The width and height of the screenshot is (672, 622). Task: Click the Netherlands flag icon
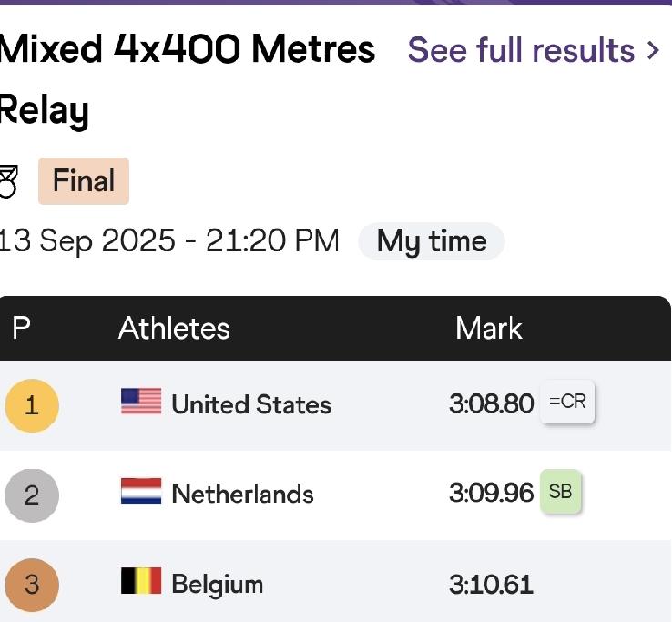coord(141,491)
